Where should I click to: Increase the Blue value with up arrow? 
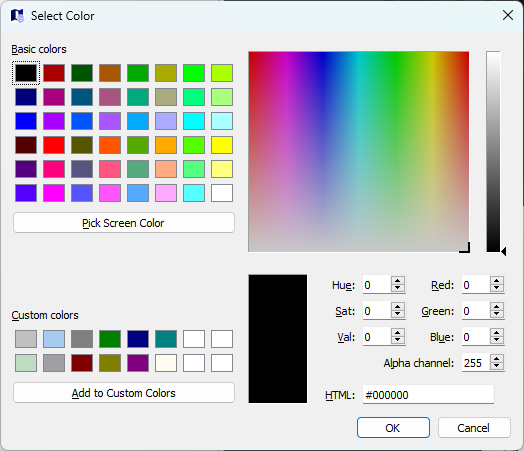pyautogui.click(x=497, y=333)
